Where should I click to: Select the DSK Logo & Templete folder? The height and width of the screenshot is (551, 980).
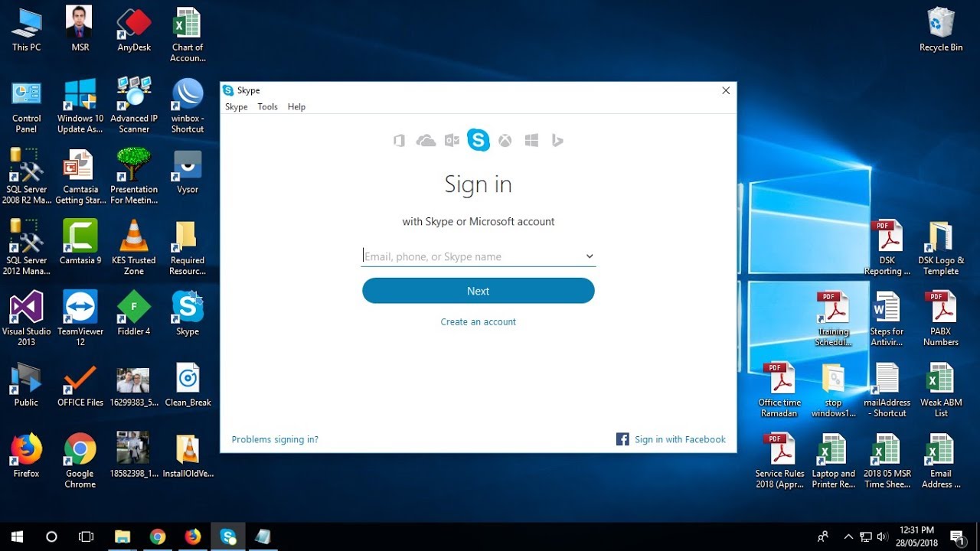point(941,248)
